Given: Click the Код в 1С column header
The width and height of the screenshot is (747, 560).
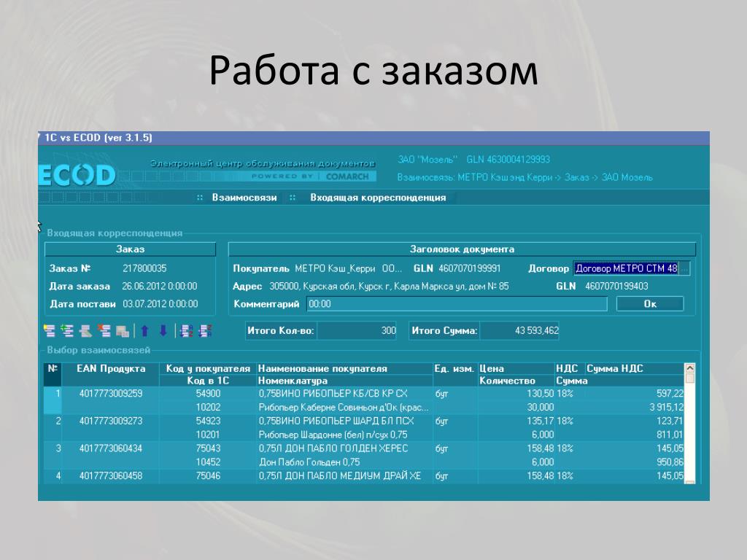Looking at the screenshot, I should coord(208,381).
